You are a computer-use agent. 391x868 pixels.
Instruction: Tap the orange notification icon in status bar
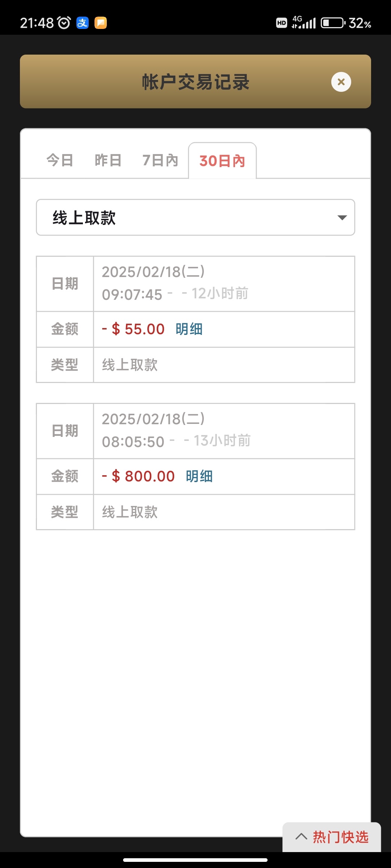point(101,23)
